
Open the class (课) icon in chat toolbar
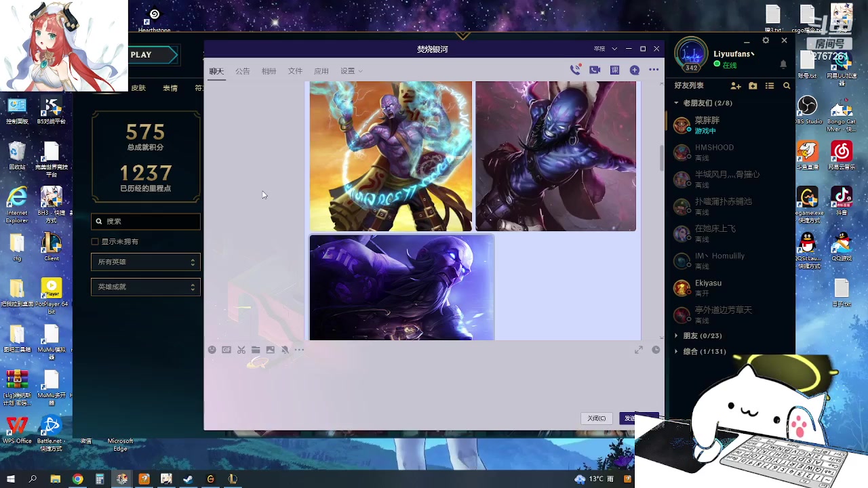coord(615,70)
